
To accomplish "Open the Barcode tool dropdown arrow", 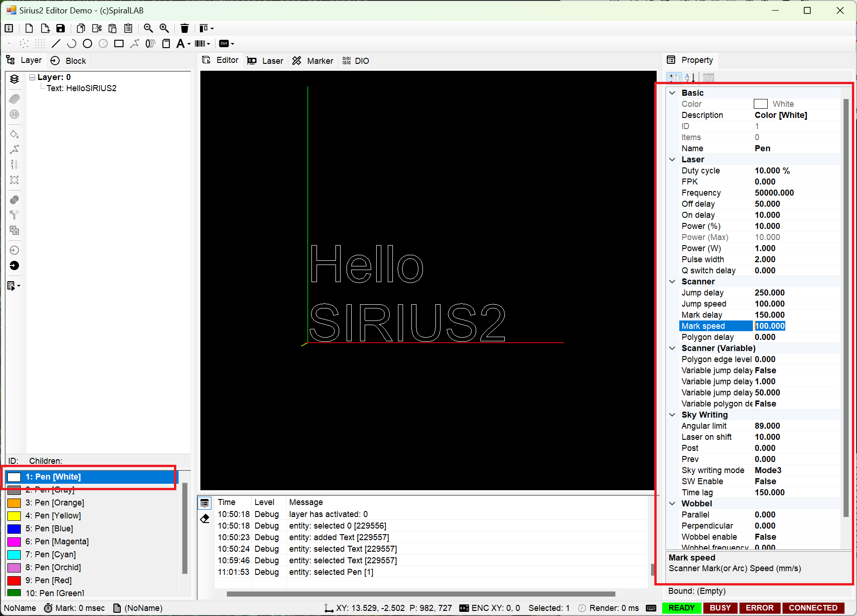I will (x=209, y=44).
